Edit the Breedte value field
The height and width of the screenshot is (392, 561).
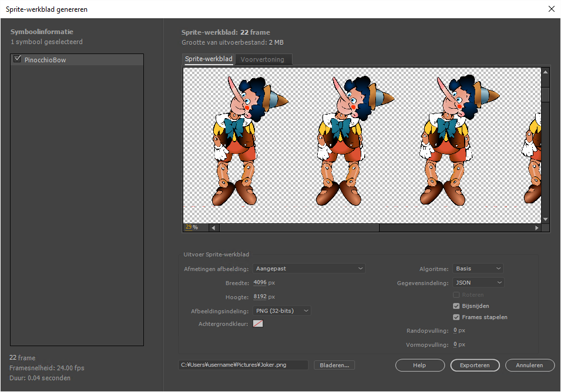point(260,282)
